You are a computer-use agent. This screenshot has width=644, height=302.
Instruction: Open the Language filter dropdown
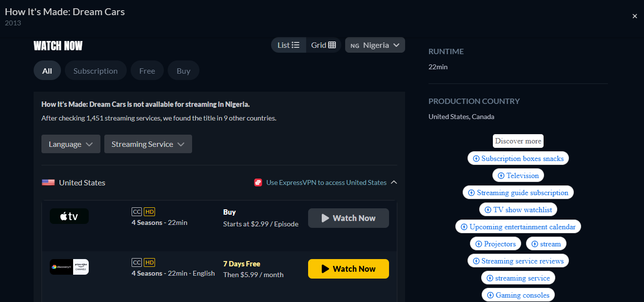(71, 144)
